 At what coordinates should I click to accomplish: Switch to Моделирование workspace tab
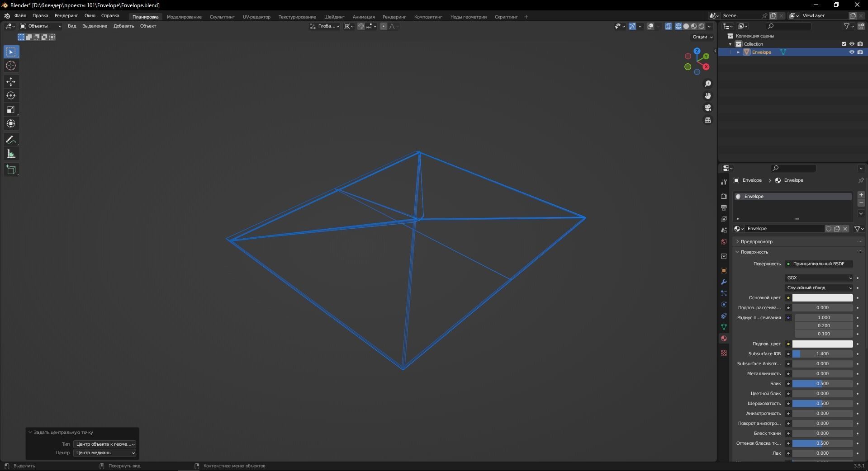point(184,17)
